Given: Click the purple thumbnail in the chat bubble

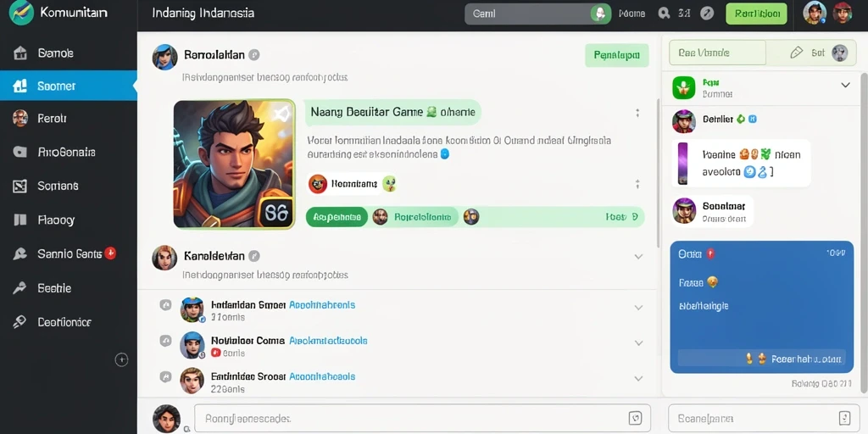Looking at the screenshot, I should pos(682,163).
